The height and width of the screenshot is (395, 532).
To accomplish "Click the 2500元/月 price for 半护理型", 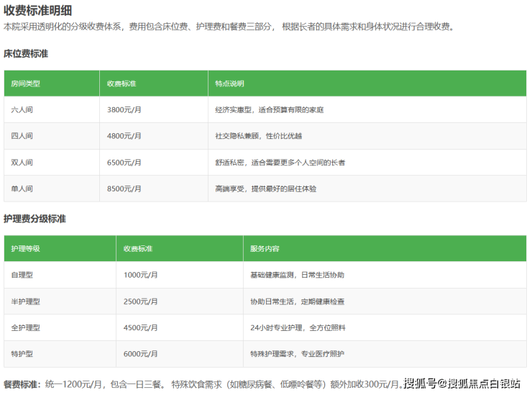I will (x=140, y=301).
